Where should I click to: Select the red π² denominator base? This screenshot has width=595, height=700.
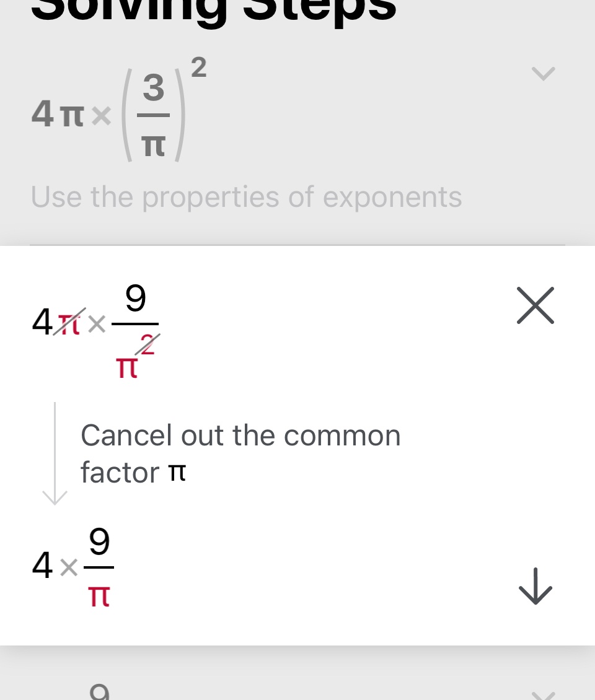pos(126,368)
